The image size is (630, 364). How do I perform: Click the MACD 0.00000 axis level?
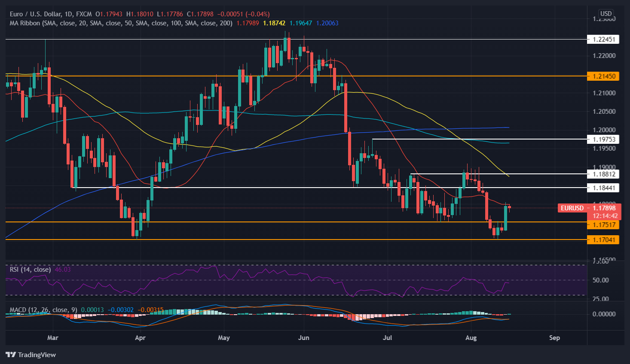[604, 314]
